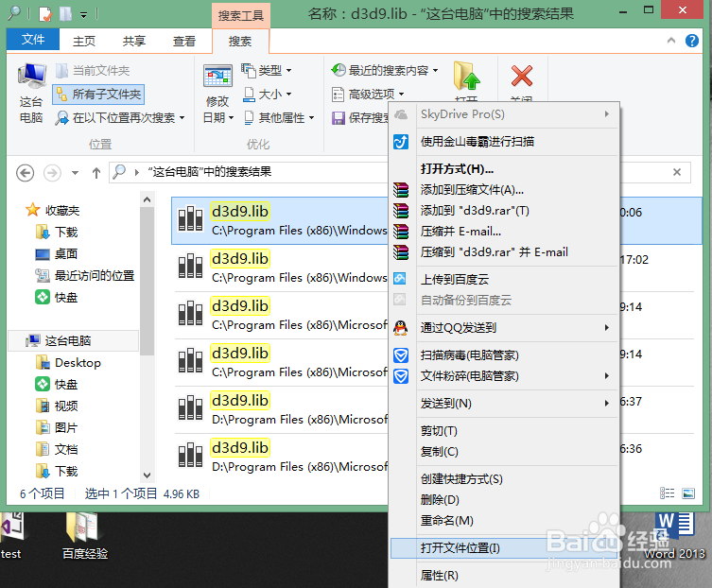Choose 扫描病毒(电脑管家) from context menu
Image resolution: width=712 pixels, height=588 pixels.
tap(504, 355)
